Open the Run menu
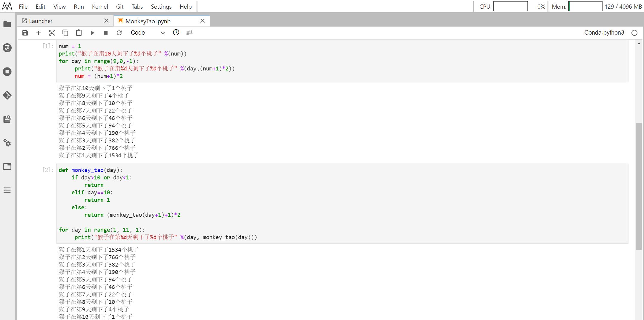644x320 pixels. tap(79, 7)
